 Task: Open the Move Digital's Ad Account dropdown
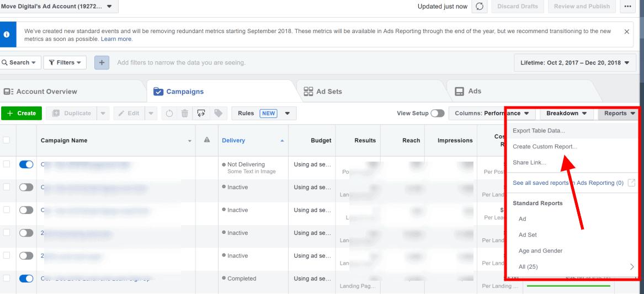tap(59, 7)
